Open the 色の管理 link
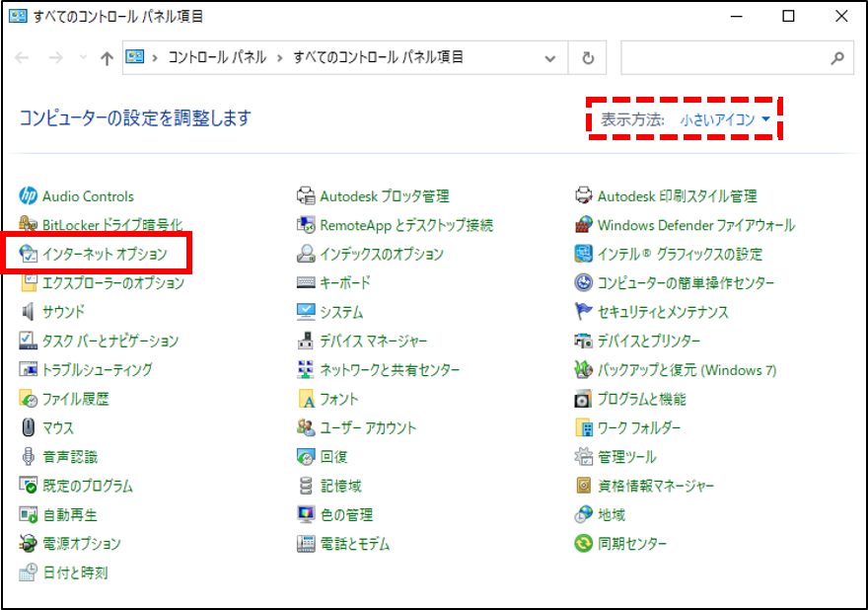 (x=346, y=514)
